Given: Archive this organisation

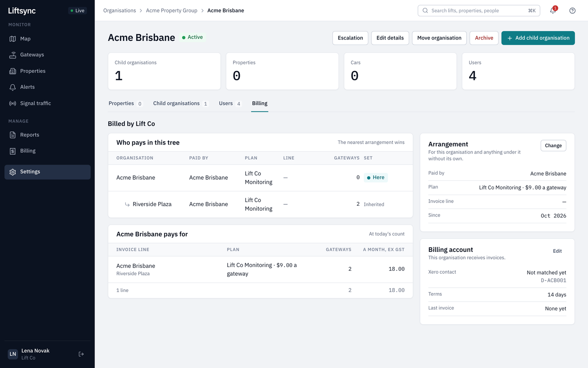Looking at the screenshot, I should [484, 38].
